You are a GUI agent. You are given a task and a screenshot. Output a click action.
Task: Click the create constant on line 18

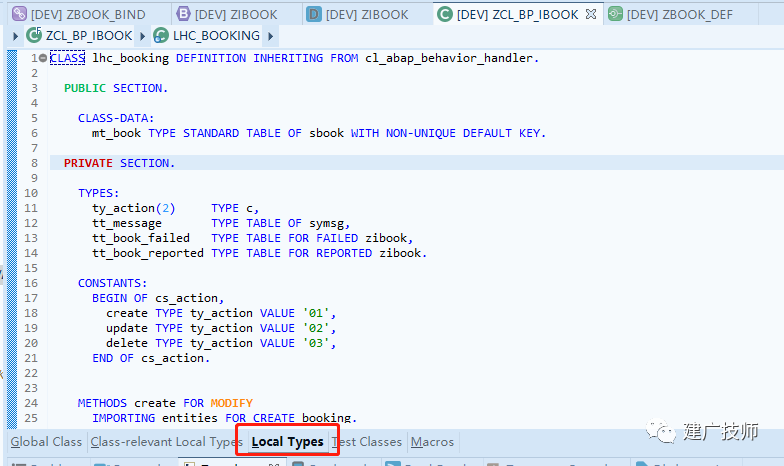click(127, 313)
